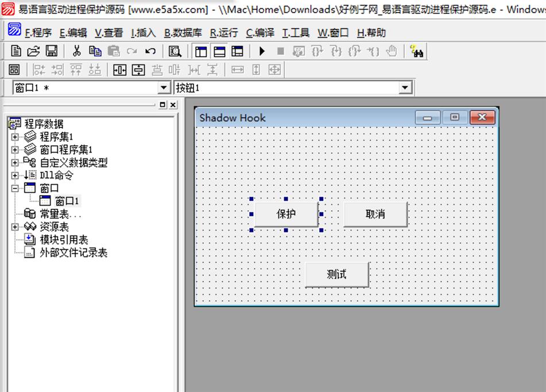This screenshot has width=546, height=392.
Task: Open the T.工具 menu
Action: pos(296,33)
